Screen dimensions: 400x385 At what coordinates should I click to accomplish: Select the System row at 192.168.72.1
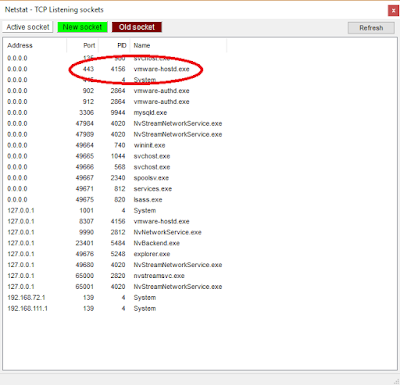pyautogui.click(x=115, y=298)
